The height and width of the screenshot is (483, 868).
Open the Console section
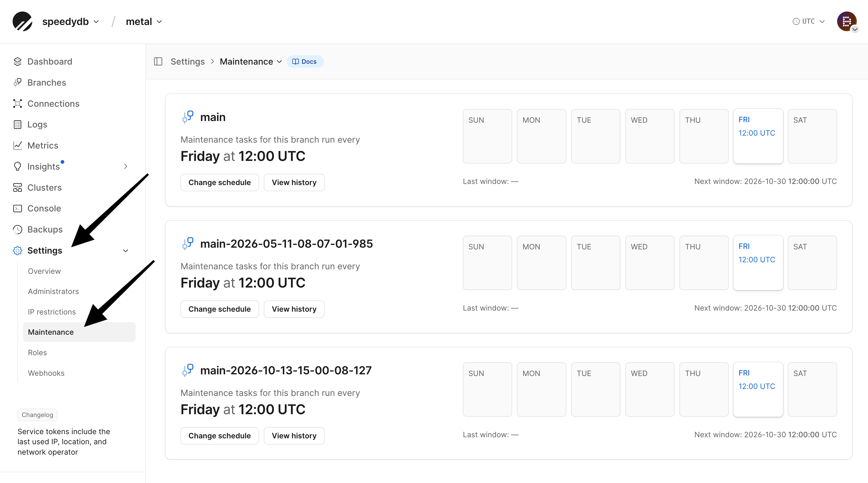click(44, 208)
